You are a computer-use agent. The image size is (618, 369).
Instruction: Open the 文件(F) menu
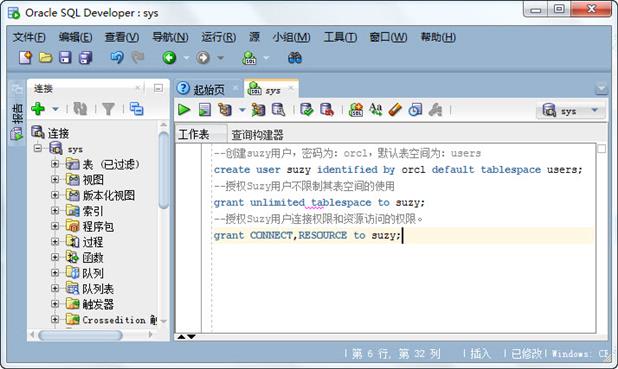[29, 37]
